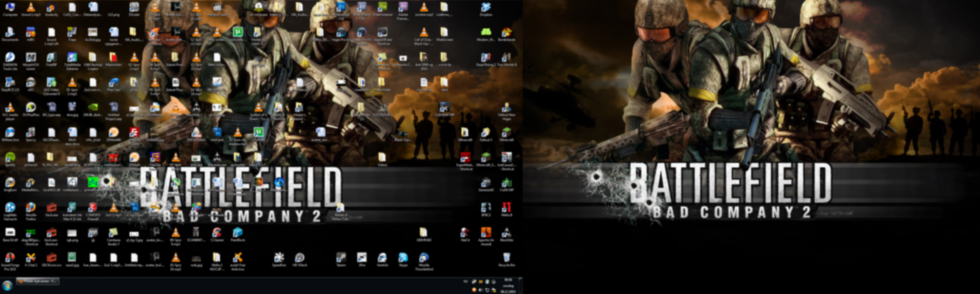The width and height of the screenshot is (980, 294).
Task: Select the 3DMark06 shortcut
Action: pyautogui.click(x=113, y=135)
